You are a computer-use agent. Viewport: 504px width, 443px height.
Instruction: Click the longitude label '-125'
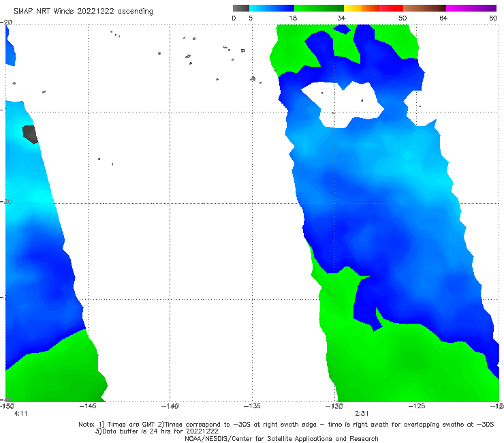point(417,406)
